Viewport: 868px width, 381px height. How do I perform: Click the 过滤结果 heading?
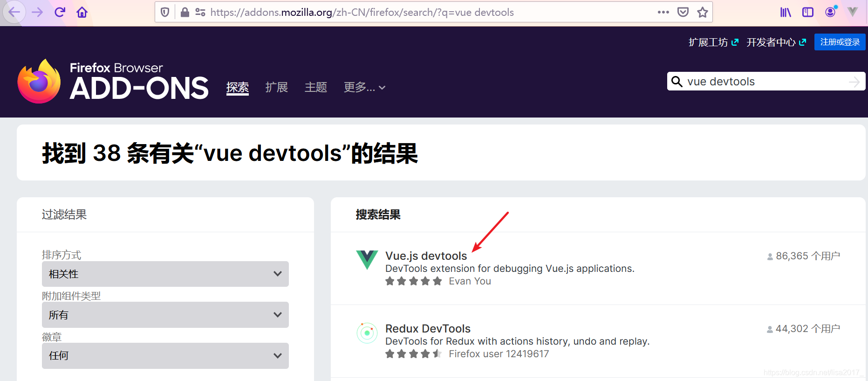pos(64,215)
